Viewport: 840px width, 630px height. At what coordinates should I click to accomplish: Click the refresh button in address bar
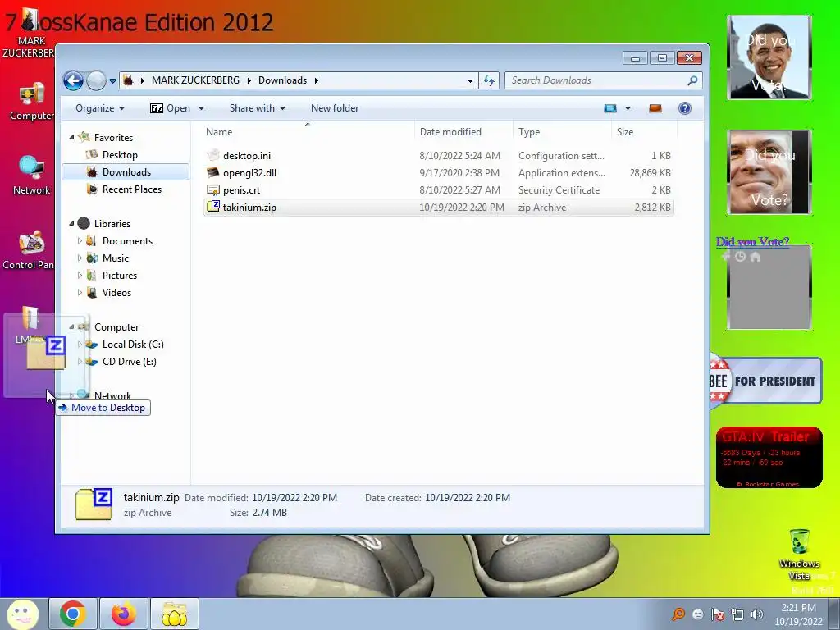tap(489, 80)
